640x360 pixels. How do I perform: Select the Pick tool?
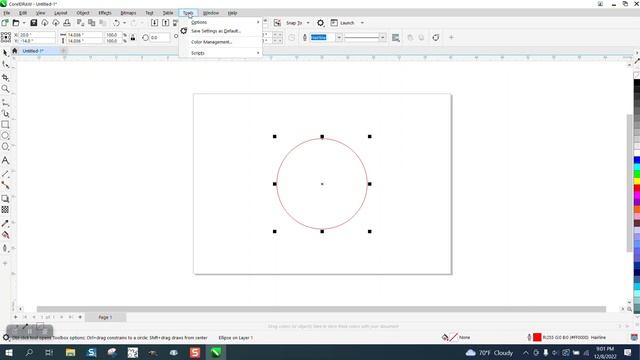tap(5, 53)
